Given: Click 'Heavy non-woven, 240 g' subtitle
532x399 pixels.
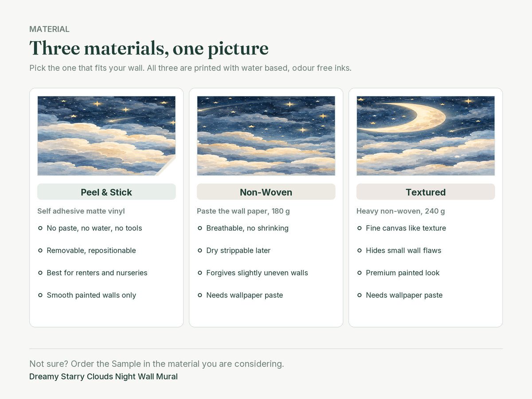Looking at the screenshot, I should point(401,211).
